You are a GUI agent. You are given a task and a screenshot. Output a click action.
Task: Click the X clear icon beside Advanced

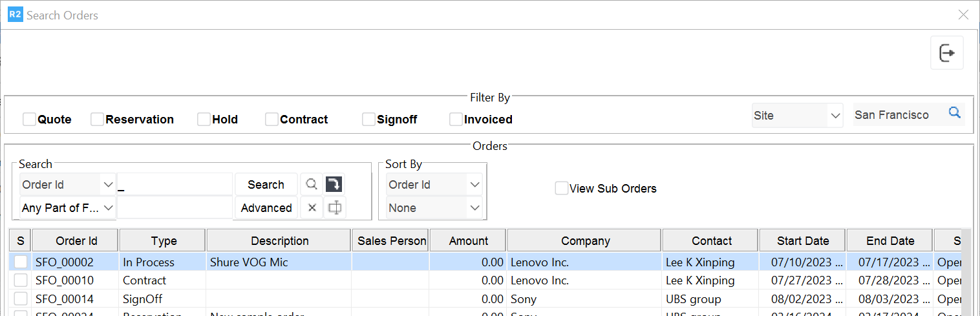tap(312, 207)
